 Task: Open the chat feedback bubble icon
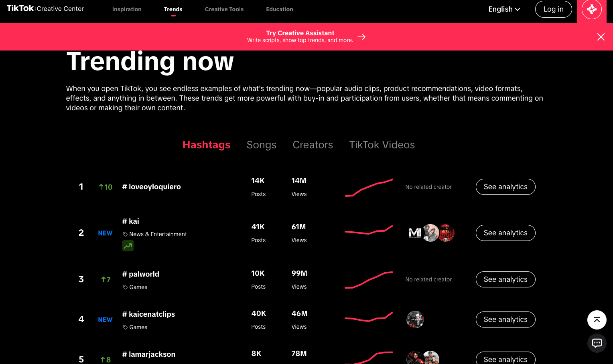point(597,343)
